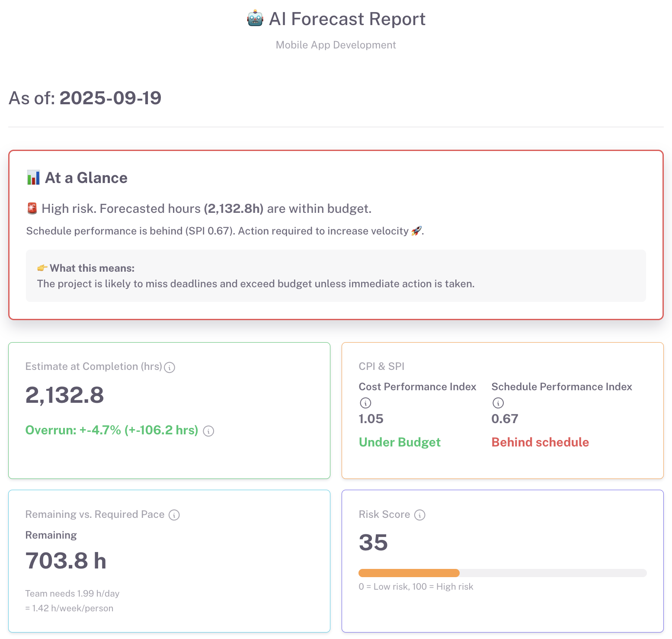Click Team needs 1.99 h/day text
Screen dimensions: 672x639
tap(72, 594)
